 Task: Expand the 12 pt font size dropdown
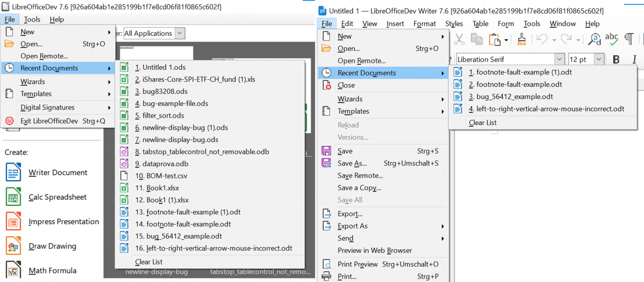pyautogui.click(x=599, y=59)
